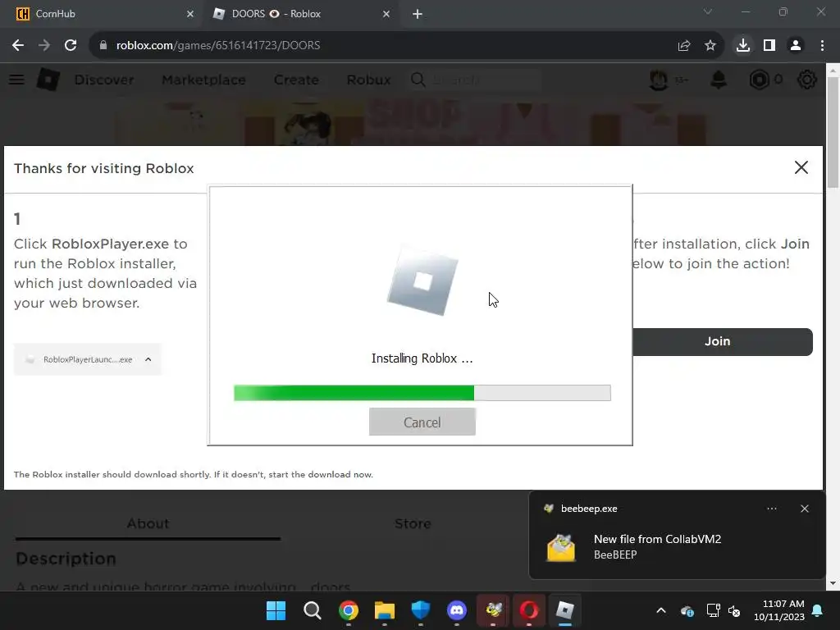Click the OneDrive cloud tray icon

tap(687, 610)
